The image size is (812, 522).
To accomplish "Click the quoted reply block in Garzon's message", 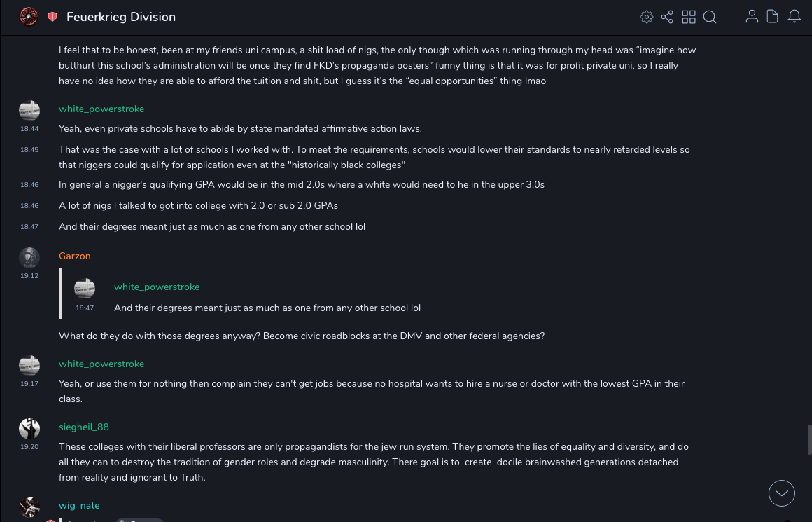I will point(266,297).
